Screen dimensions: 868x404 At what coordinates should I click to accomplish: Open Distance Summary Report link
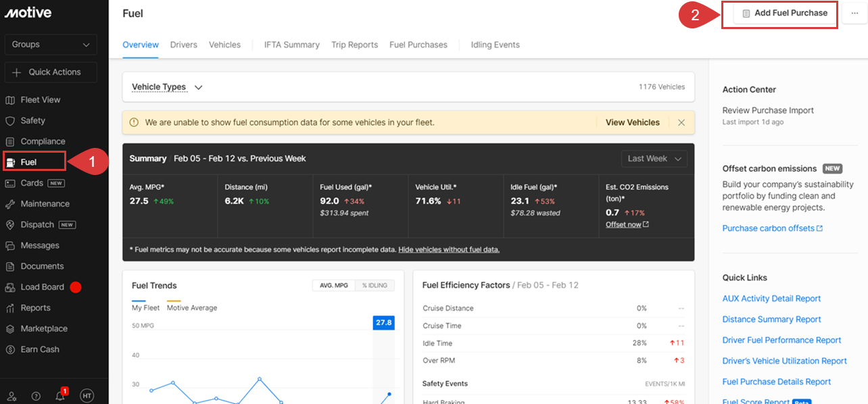(771, 320)
